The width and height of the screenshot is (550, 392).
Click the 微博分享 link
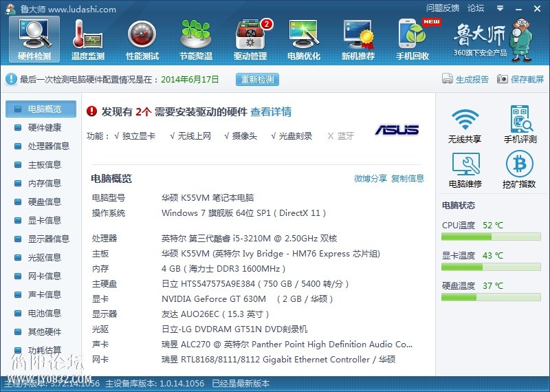371,179
